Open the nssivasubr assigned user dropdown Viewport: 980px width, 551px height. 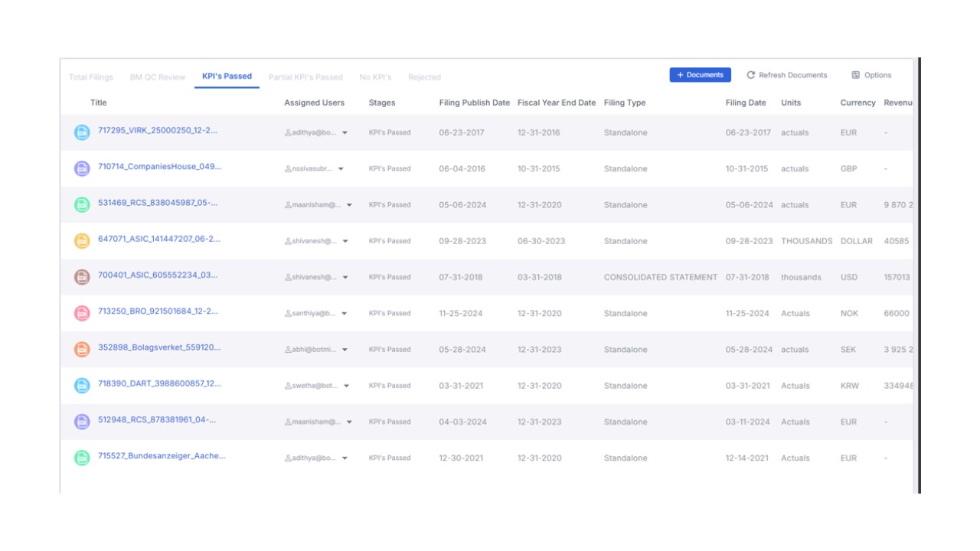point(341,169)
